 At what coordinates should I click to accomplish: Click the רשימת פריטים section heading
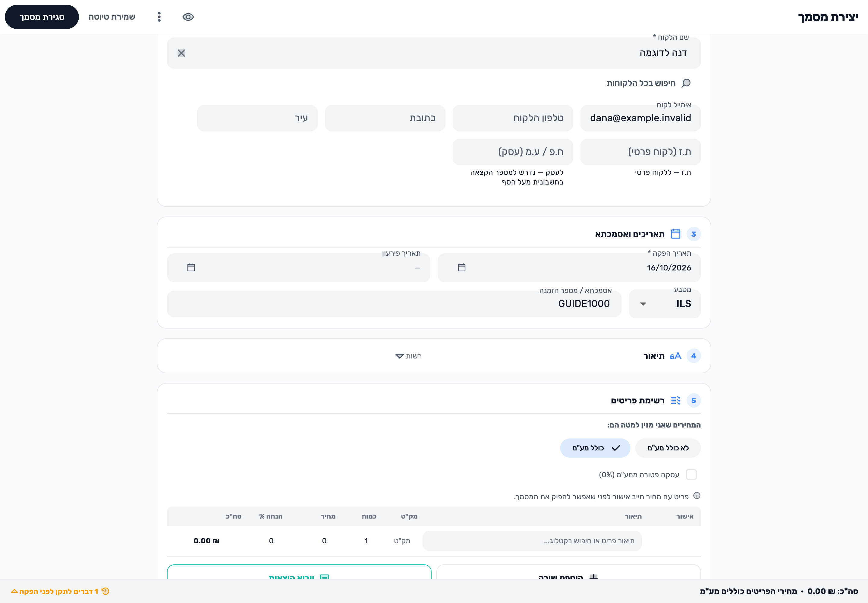638,400
